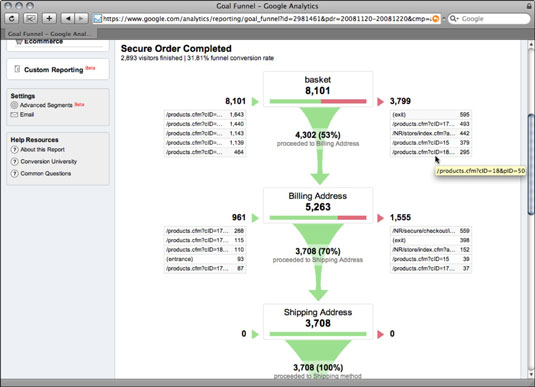The height and width of the screenshot is (387, 535).
Task: Click the add bookmark plus button
Action: point(49,18)
